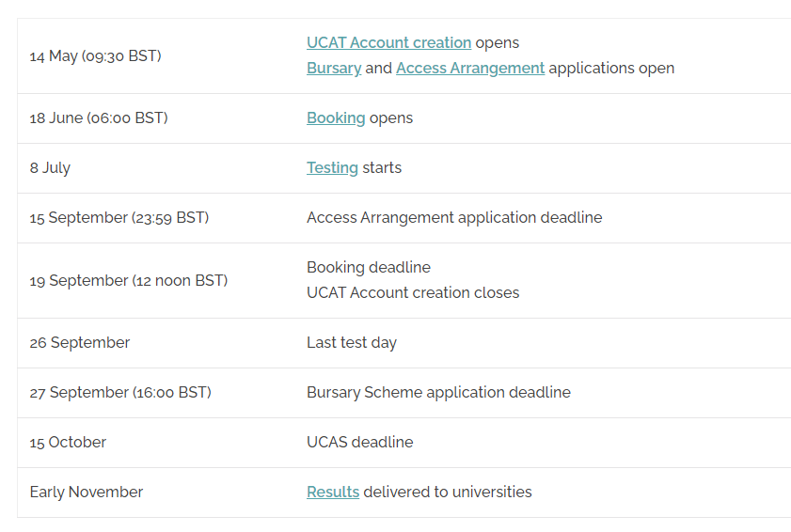
Task: Open the Booking link
Action: (x=336, y=118)
